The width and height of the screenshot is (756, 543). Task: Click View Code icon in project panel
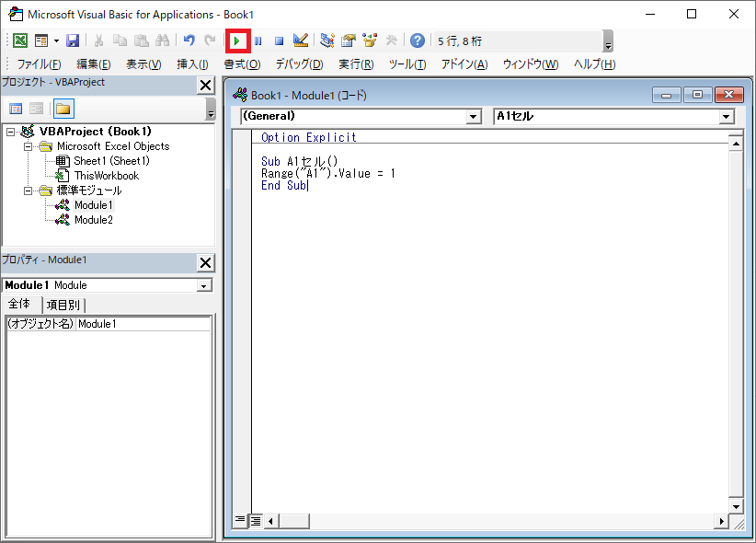[x=16, y=109]
